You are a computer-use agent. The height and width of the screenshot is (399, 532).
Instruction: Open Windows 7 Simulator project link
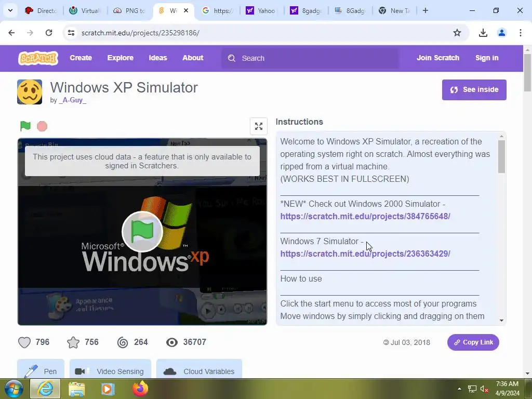(x=365, y=254)
